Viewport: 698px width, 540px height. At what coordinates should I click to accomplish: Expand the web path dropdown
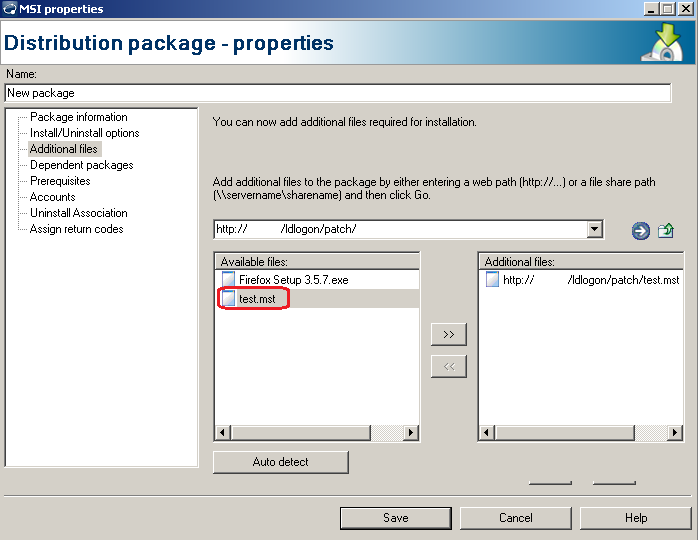tap(595, 230)
